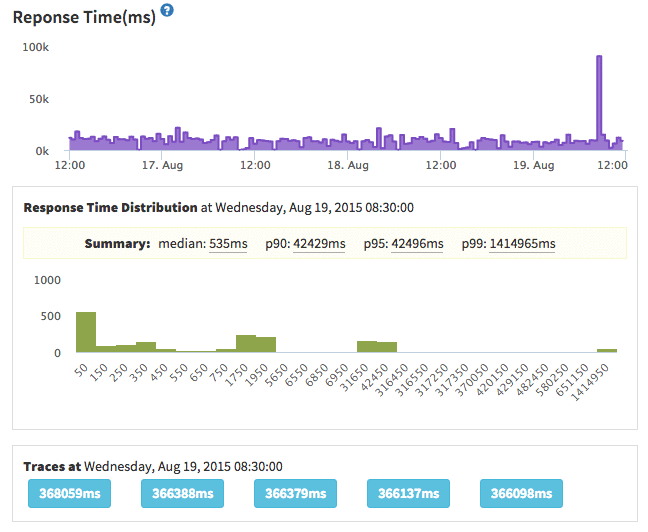The height and width of the screenshot is (532, 648).
Task: Open the 366379ms trace
Action: pos(295,494)
